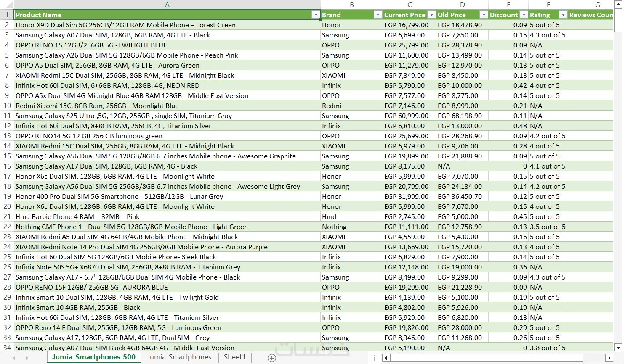
Task: Select the old price EGP 68,198.90 cell
Action: (x=462, y=116)
